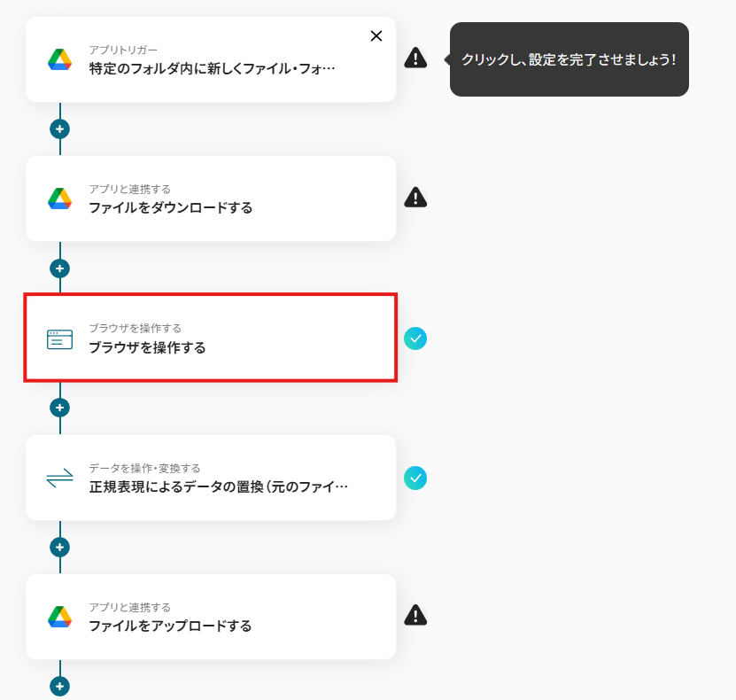Image resolution: width=736 pixels, height=700 pixels.
Task: Add a step below the browser card
Action: point(59,408)
